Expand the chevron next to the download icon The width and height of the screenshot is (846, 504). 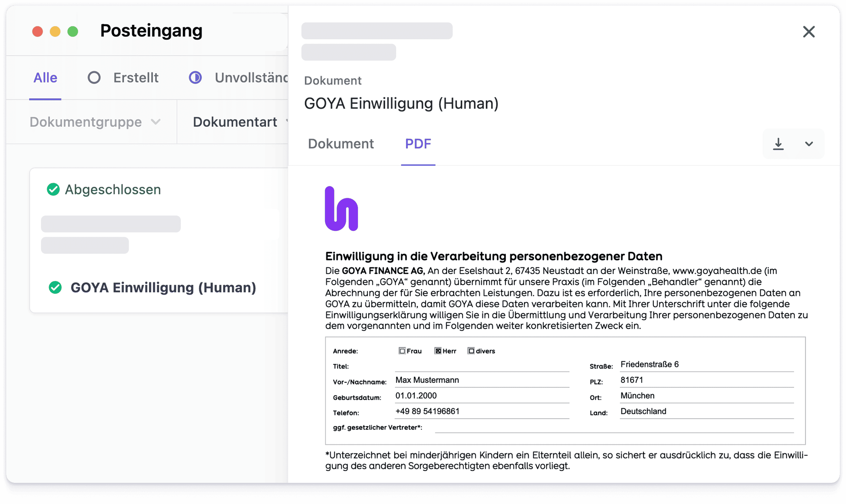click(809, 144)
